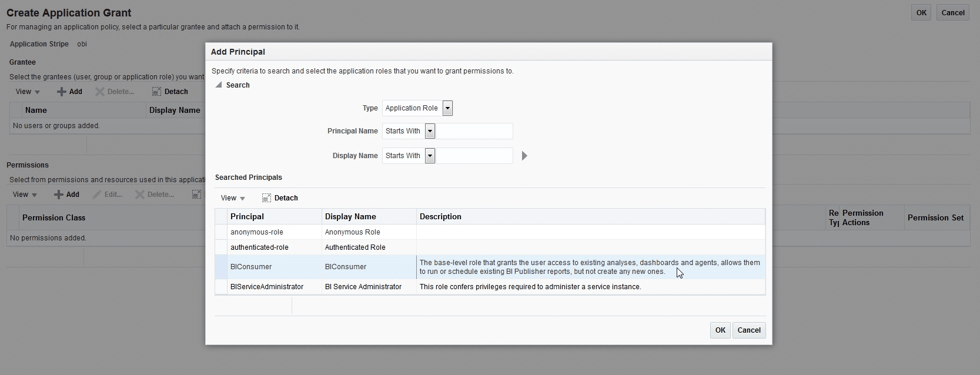980x375 pixels.
Task: Confirm Add Principal dialog with OK
Action: [x=720, y=330]
